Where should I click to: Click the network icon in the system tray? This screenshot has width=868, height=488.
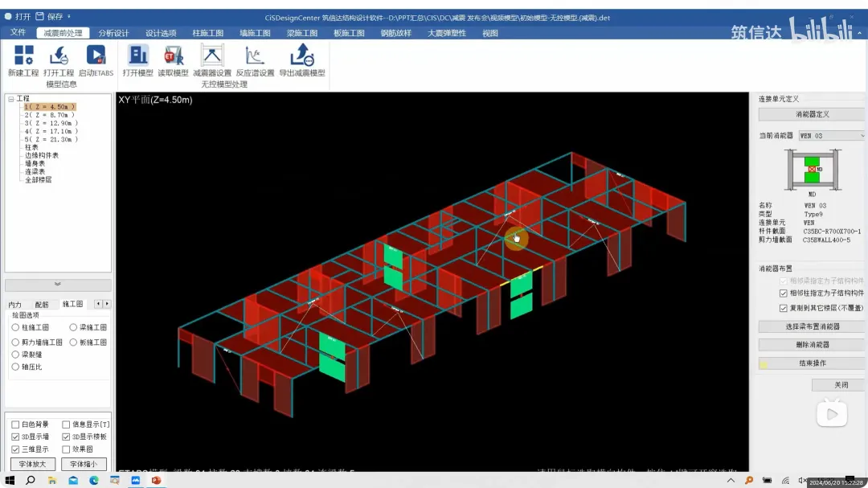(785, 480)
